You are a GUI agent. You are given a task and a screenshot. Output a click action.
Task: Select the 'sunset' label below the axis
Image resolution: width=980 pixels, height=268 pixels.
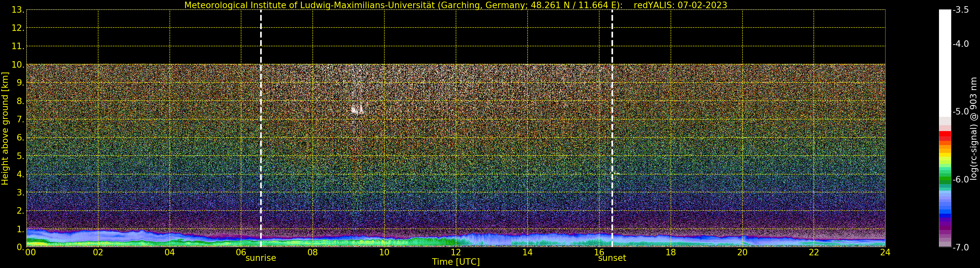click(x=612, y=258)
